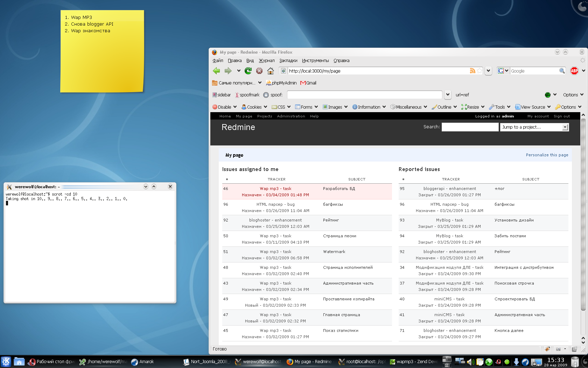Click the site identity icon before URL

coord(283,71)
